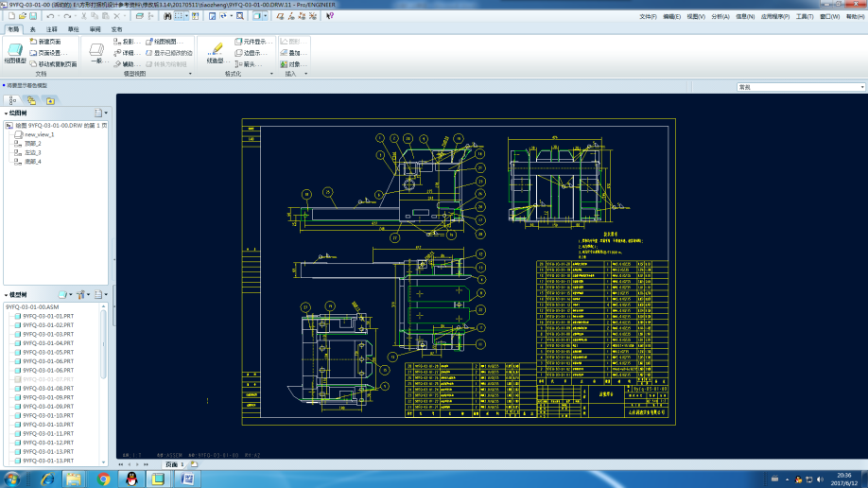Screen dimensions: 868x488
Task: Open Windows Explorer from taskbar
Action: (x=74, y=479)
